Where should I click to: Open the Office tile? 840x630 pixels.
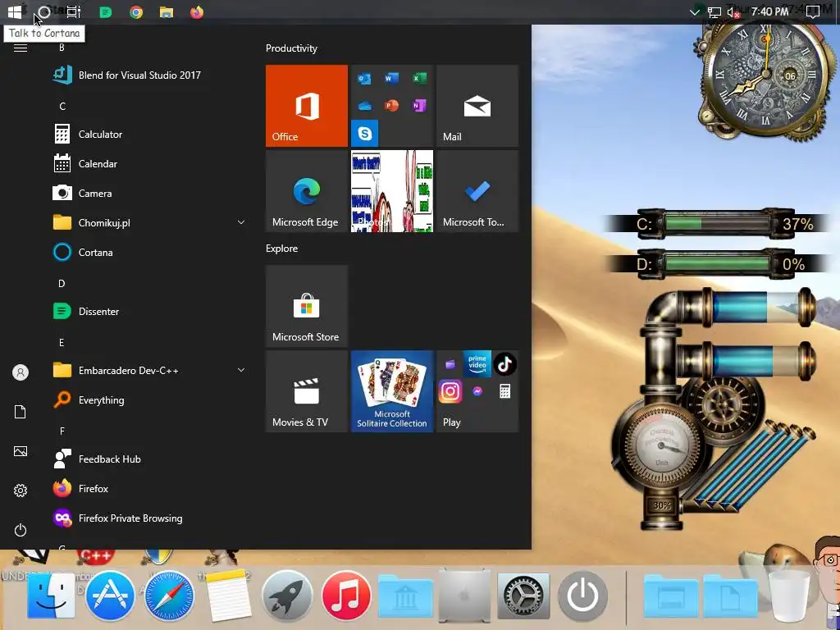pos(307,106)
